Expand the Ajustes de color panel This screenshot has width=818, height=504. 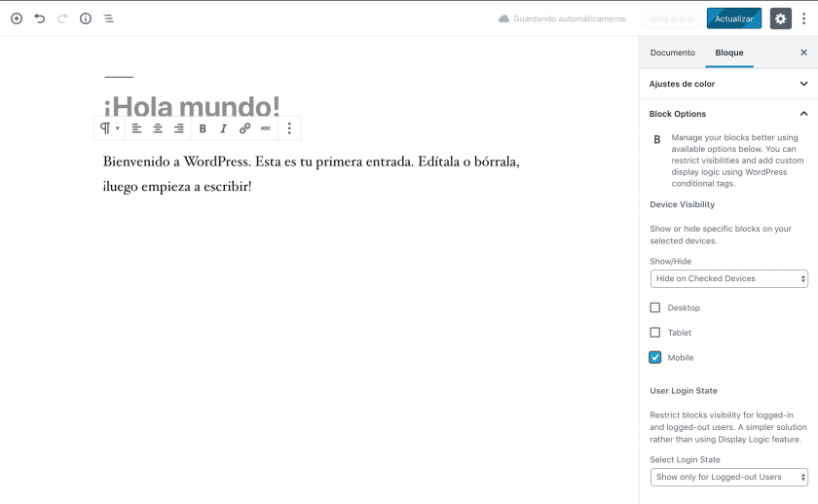[727, 85]
